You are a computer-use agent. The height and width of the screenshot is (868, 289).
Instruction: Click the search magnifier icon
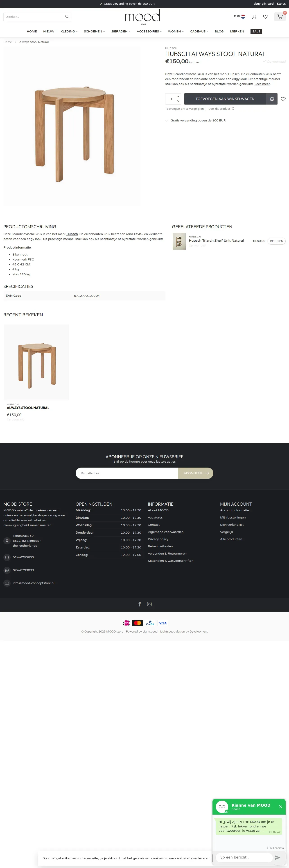click(67, 16)
